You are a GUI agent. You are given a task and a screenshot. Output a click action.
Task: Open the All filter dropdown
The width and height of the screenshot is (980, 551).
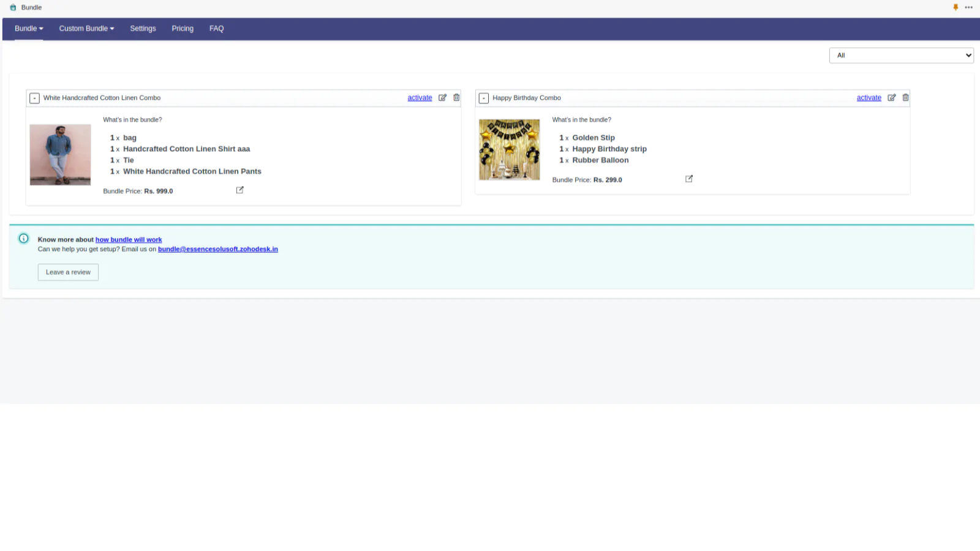(901, 55)
